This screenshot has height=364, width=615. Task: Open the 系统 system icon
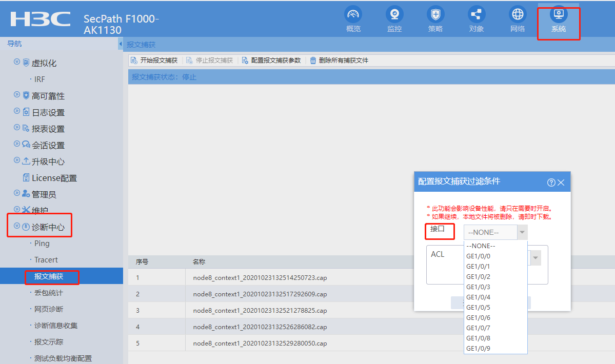(559, 14)
